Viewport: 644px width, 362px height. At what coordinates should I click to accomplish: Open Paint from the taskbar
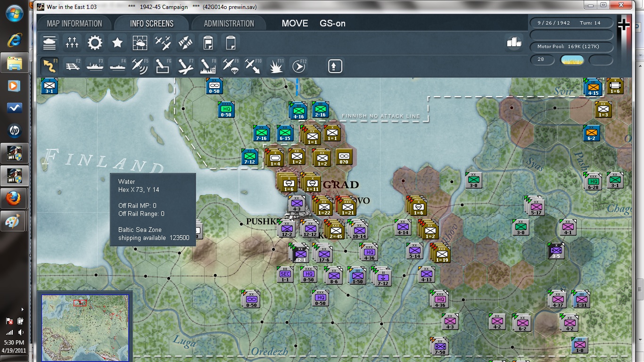tap(14, 221)
